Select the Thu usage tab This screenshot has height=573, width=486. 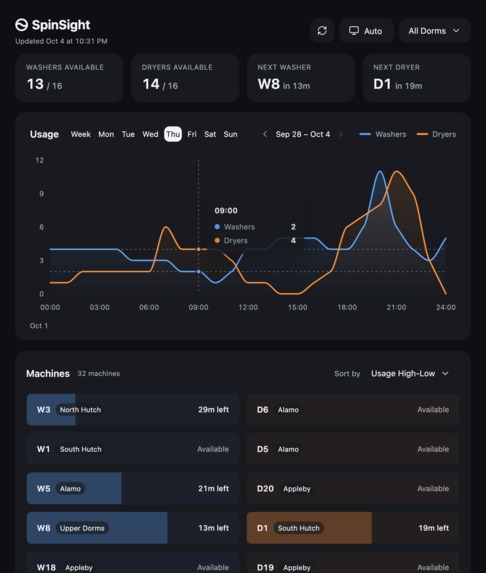pyautogui.click(x=173, y=134)
